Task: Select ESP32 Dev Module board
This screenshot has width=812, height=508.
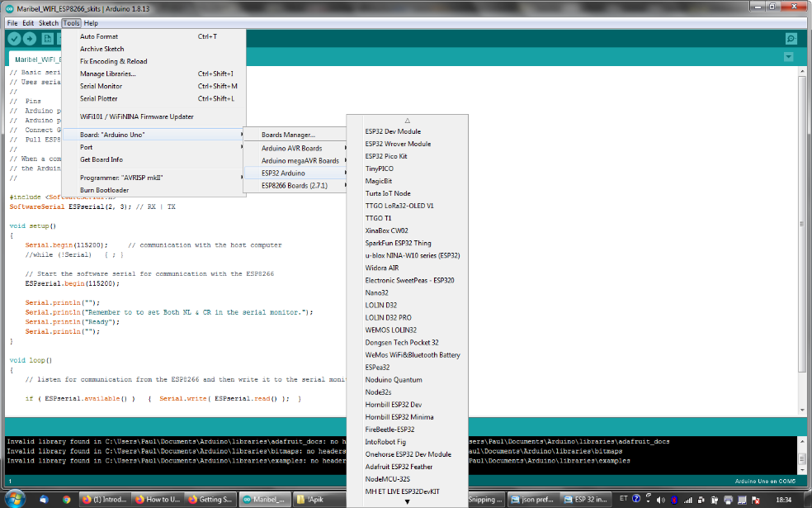Action: (x=393, y=131)
